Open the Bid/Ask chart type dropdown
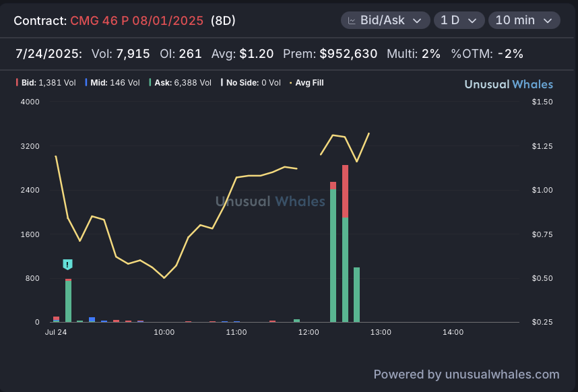This screenshot has height=392, width=578. [x=385, y=20]
